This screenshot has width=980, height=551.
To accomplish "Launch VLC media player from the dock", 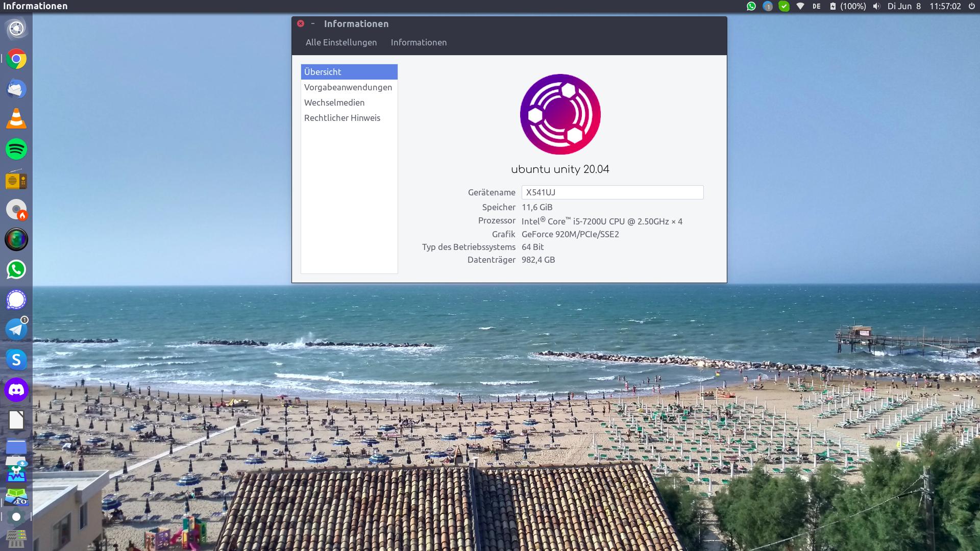I will tap(16, 119).
